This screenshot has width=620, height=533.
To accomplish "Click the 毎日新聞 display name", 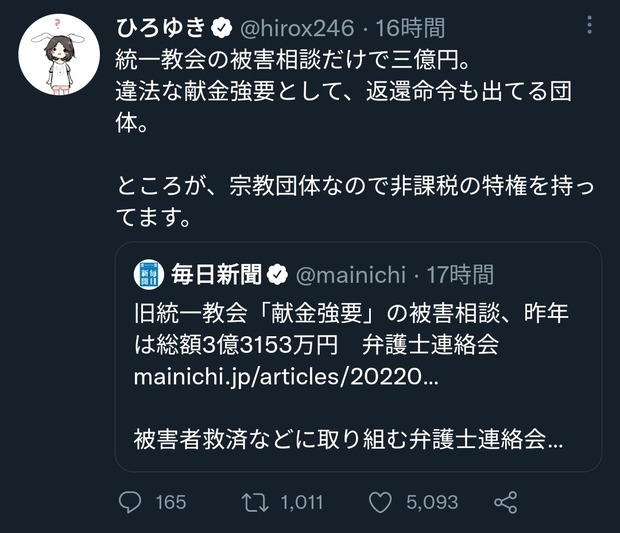I will tap(217, 275).
